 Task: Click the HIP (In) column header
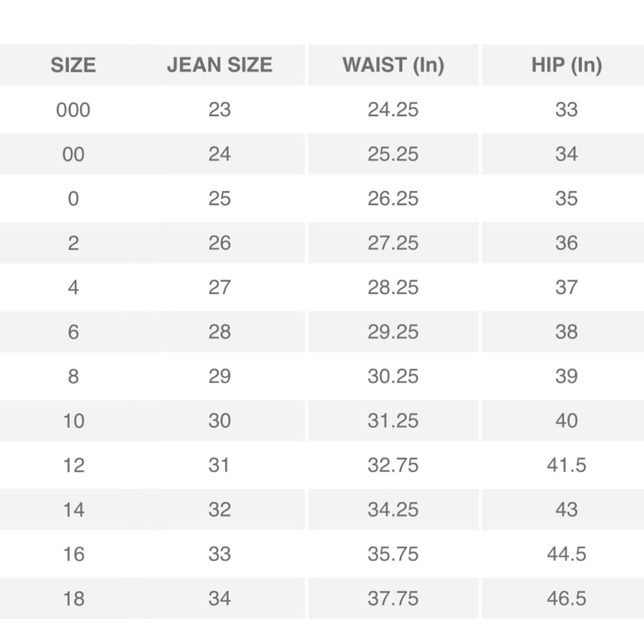click(x=566, y=65)
